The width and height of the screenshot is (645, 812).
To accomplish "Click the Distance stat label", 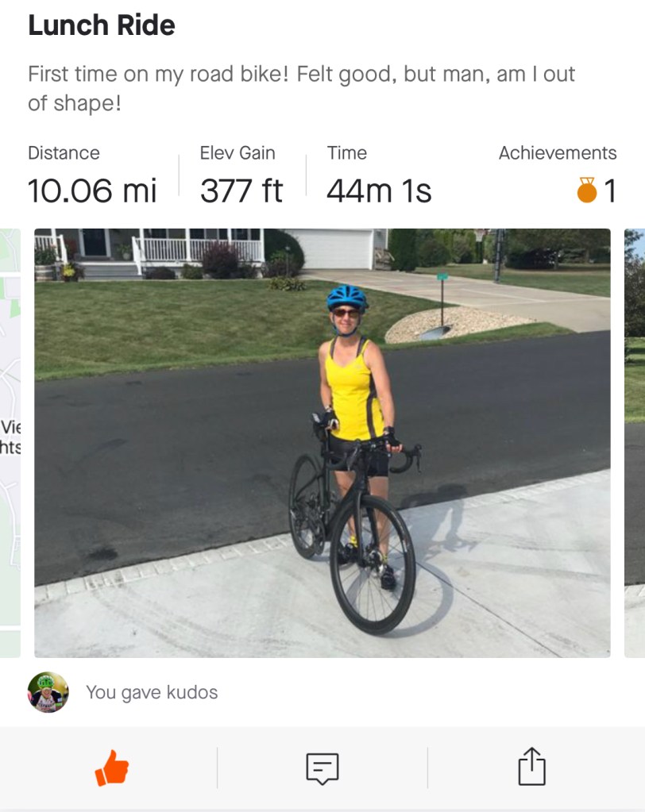I will [x=64, y=153].
